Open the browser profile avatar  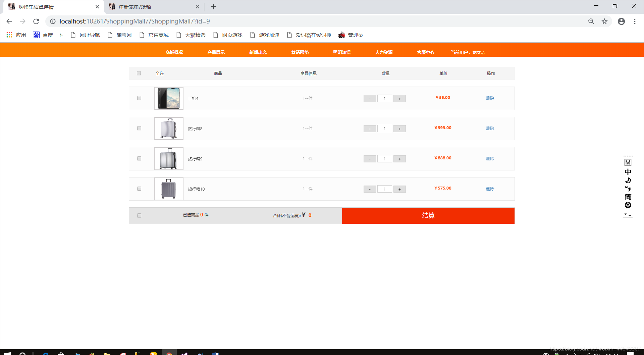coord(621,21)
